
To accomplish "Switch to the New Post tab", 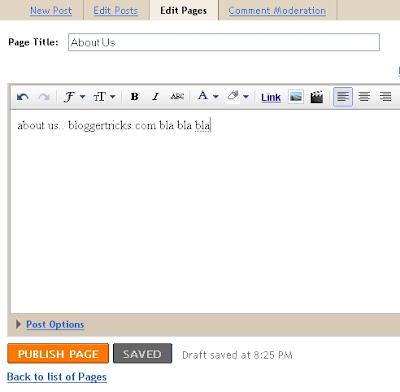I will tap(51, 11).
